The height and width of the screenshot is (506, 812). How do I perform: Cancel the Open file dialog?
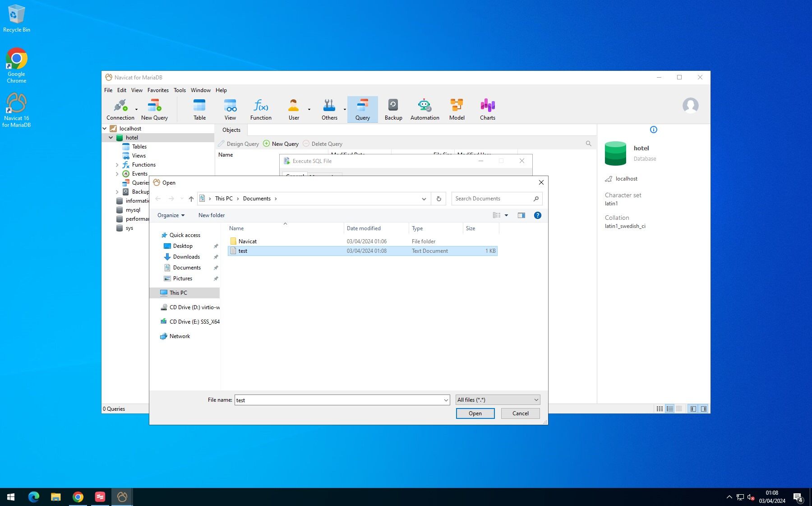(520, 413)
